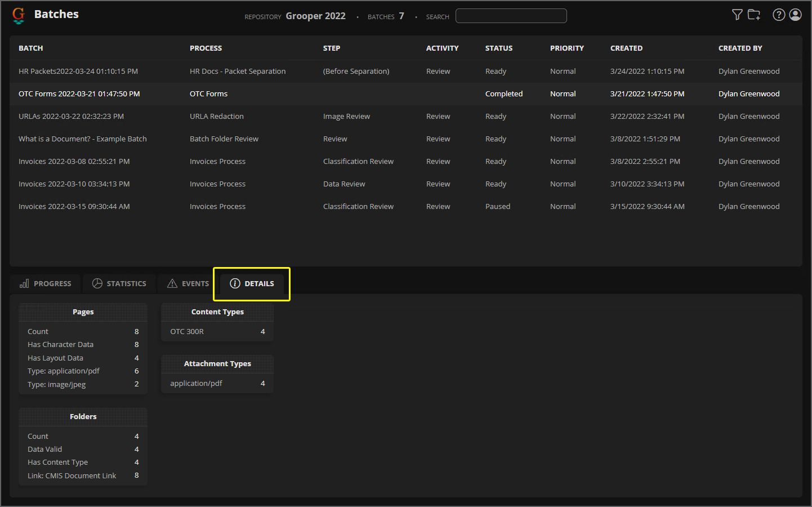Select the URLAs 2022-03-22 batch row
Image resolution: width=812 pixels, height=507 pixels.
click(x=71, y=117)
